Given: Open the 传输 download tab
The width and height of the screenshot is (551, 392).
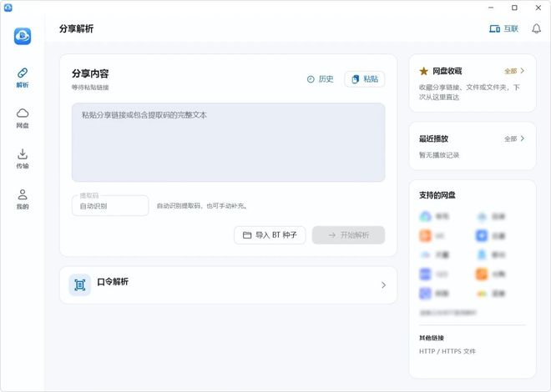Looking at the screenshot, I should (23, 158).
